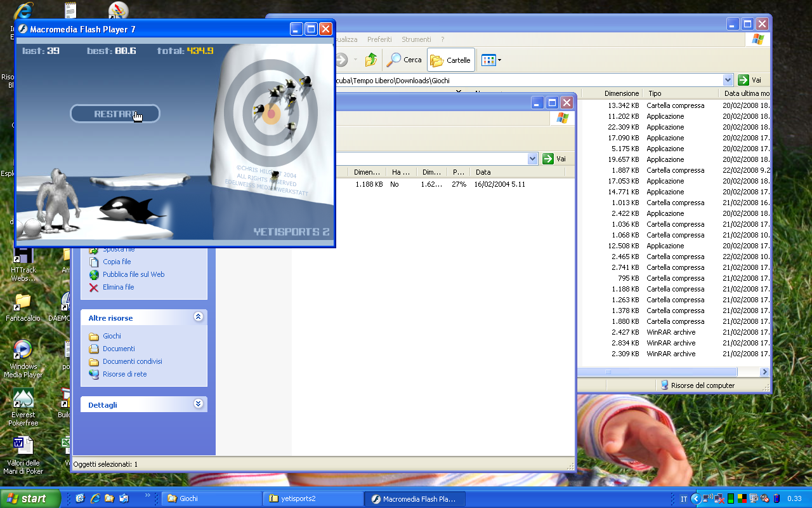Viewport: 812px width, 508px height.
Task: Click green Vai arrow in Giochi window
Action: click(x=743, y=80)
